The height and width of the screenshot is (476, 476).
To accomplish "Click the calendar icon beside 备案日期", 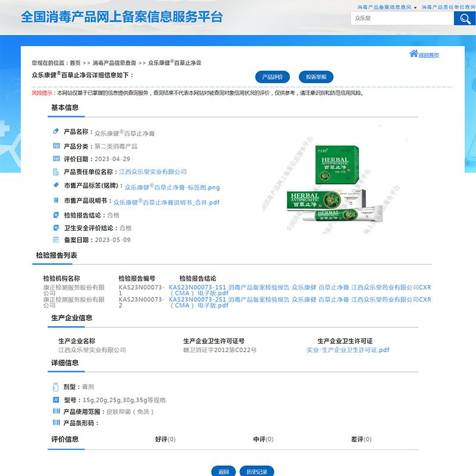I will 56,240.
